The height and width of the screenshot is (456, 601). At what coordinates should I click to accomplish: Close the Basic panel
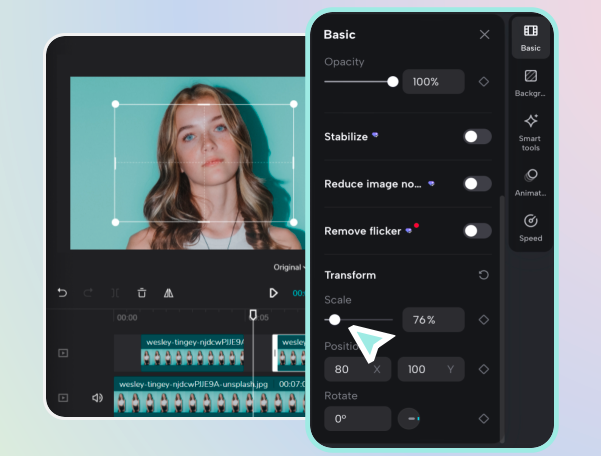(484, 34)
